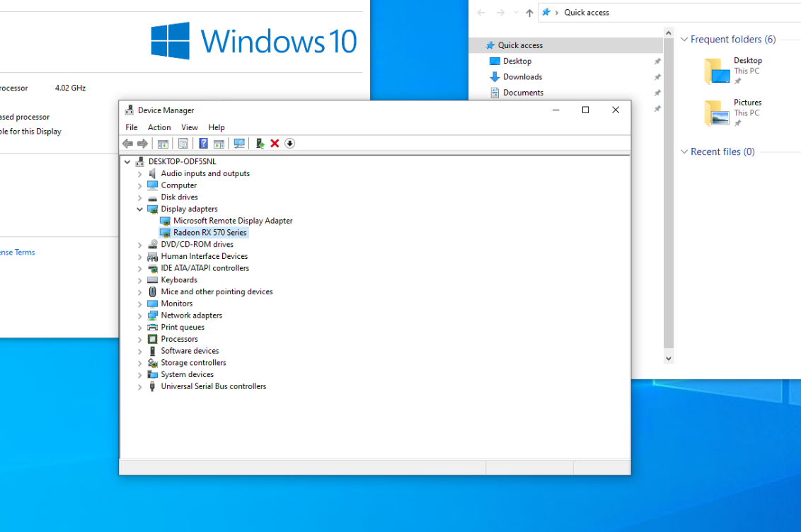Open Properties from the Device Manager toolbar
Viewport: 801px width, 532px height.
[183, 144]
